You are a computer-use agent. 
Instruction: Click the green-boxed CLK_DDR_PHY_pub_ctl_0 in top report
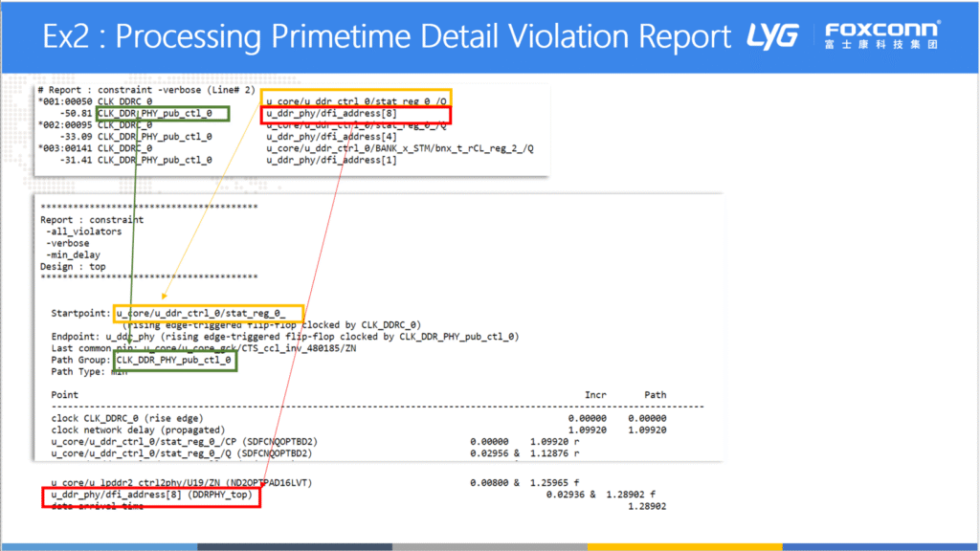point(163,114)
